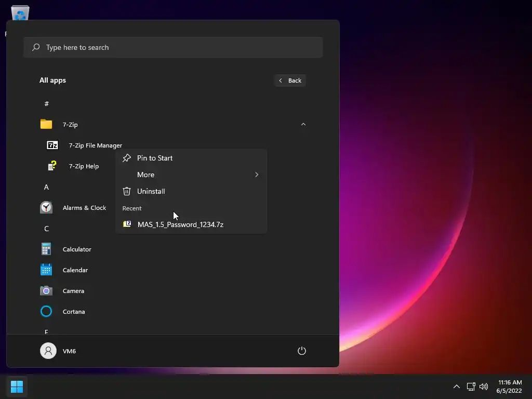The height and width of the screenshot is (399, 532).
Task: Collapse the 7-Zip folder chevron
Action: (303, 124)
